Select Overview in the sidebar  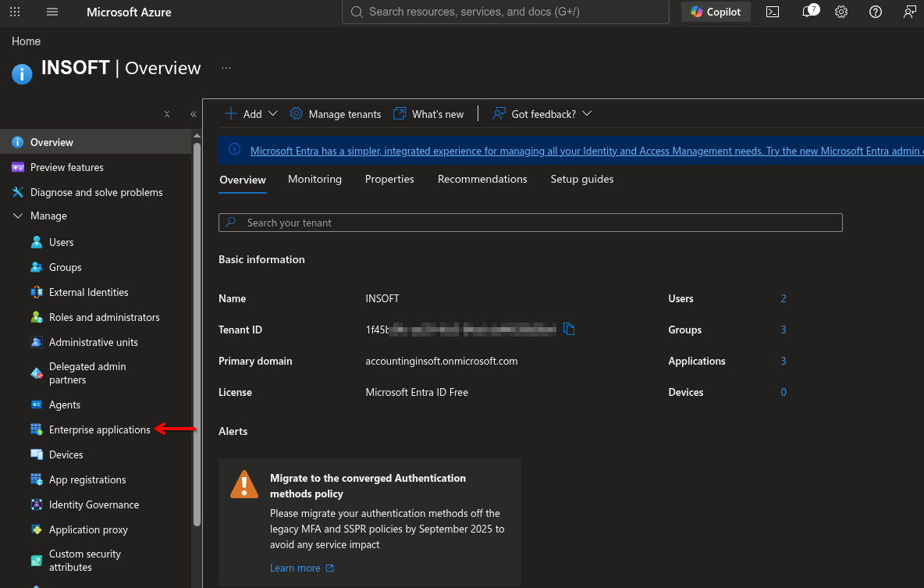[x=95, y=142]
